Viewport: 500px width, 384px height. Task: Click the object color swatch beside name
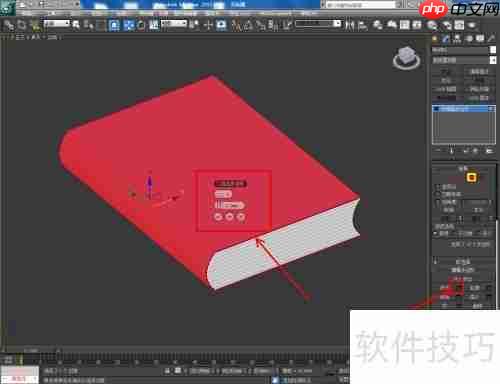[493, 50]
